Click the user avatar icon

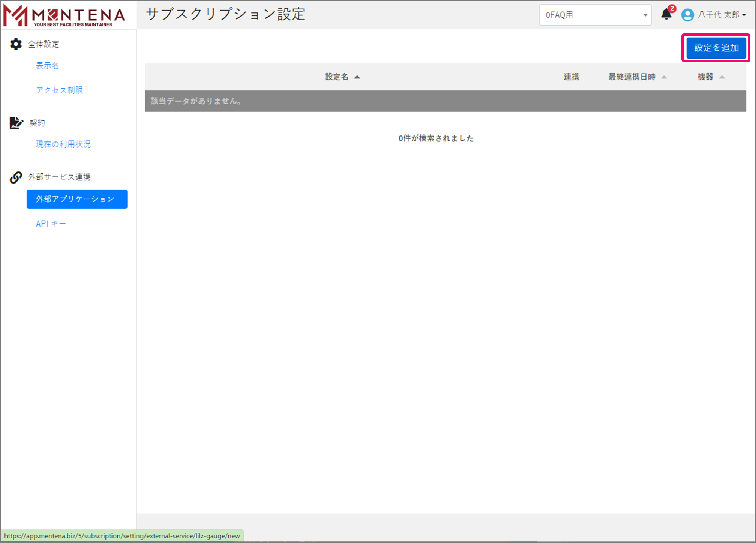(x=687, y=15)
